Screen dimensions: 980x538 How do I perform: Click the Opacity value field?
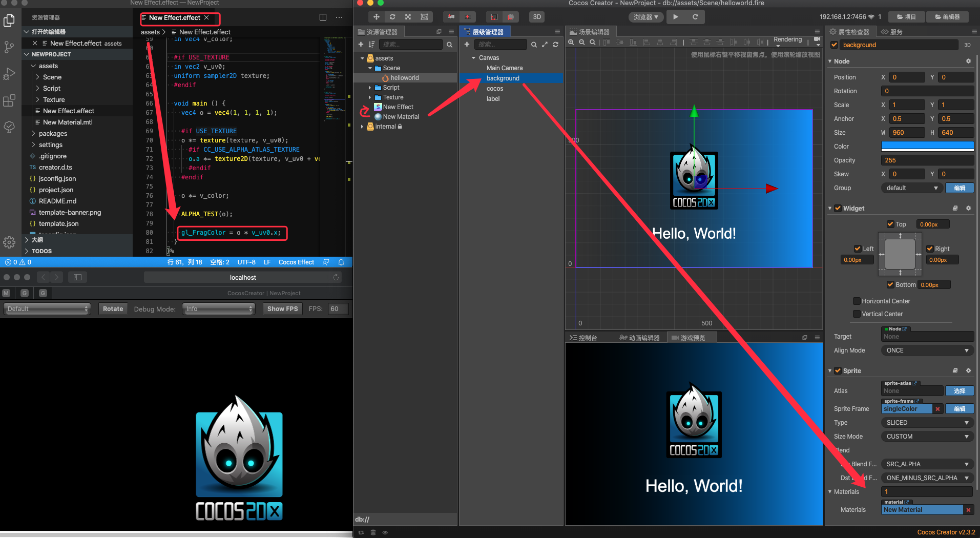click(927, 160)
